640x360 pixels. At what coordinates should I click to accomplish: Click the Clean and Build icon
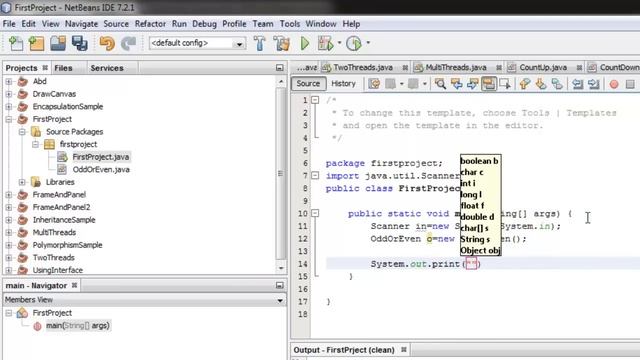(x=282, y=43)
